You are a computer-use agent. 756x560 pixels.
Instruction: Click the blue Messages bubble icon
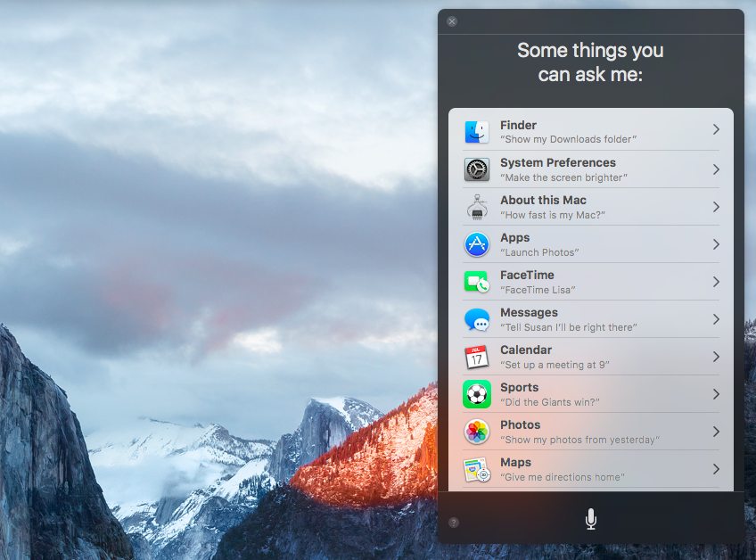click(x=477, y=319)
